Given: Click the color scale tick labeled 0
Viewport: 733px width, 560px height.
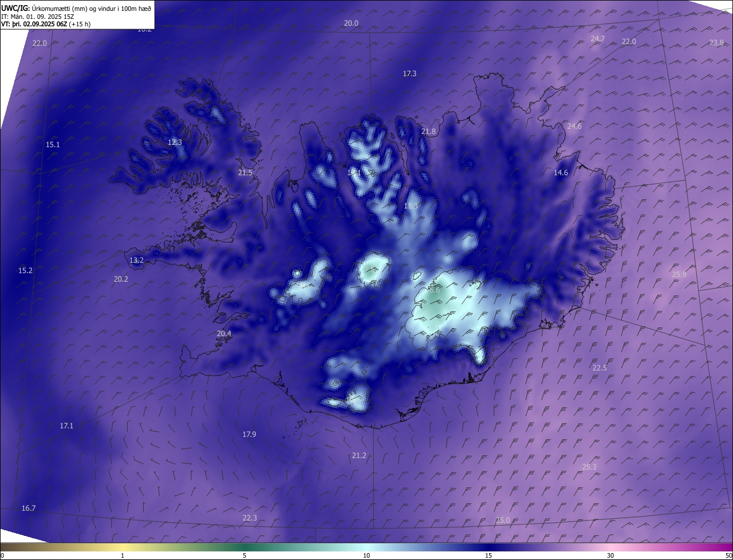Looking at the screenshot, I should [2, 556].
